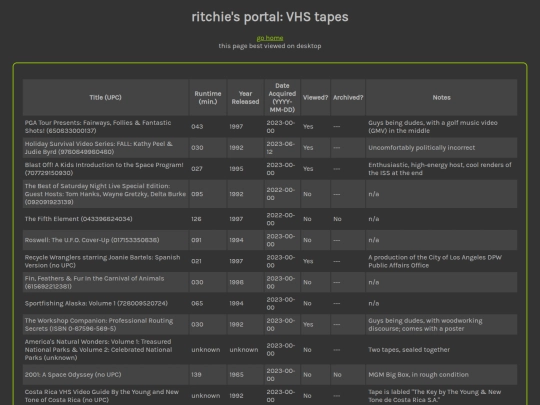Click year '1995' in Blast Off row
The height and width of the screenshot is (405, 540).
tap(236, 169)
